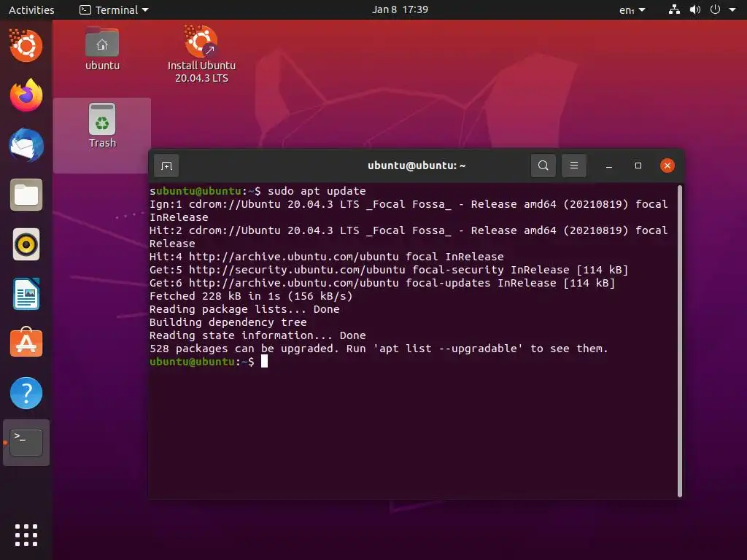The image size is (747, 560).
Task: Launch Firefox from the dock
Action: (x=26, y=96)
